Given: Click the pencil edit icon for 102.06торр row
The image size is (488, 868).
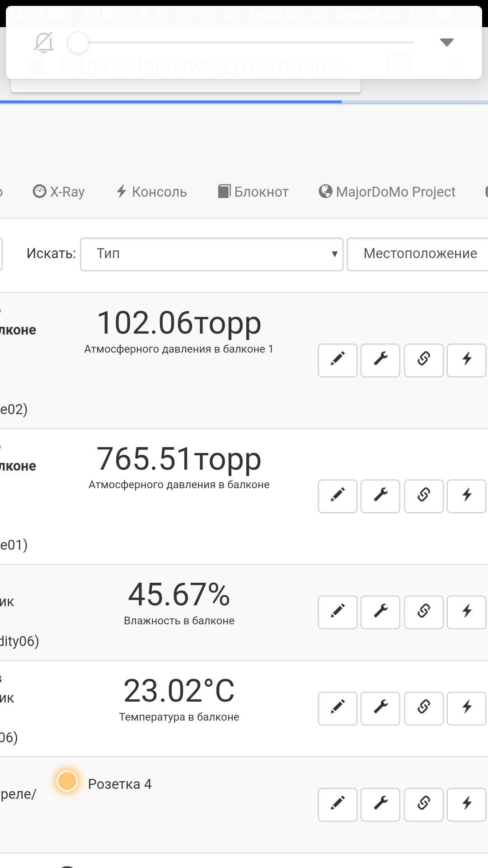Looking at the screenshot, I should (338, 360).
